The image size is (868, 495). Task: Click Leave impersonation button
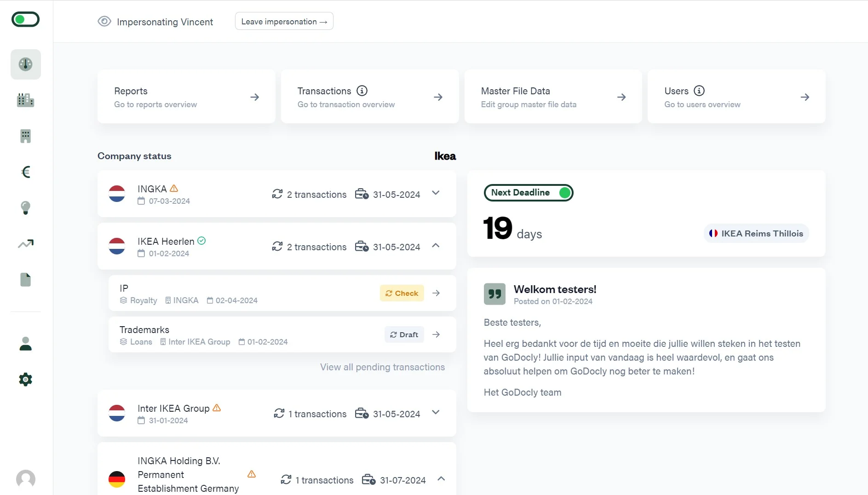click(x=284, y=22)
